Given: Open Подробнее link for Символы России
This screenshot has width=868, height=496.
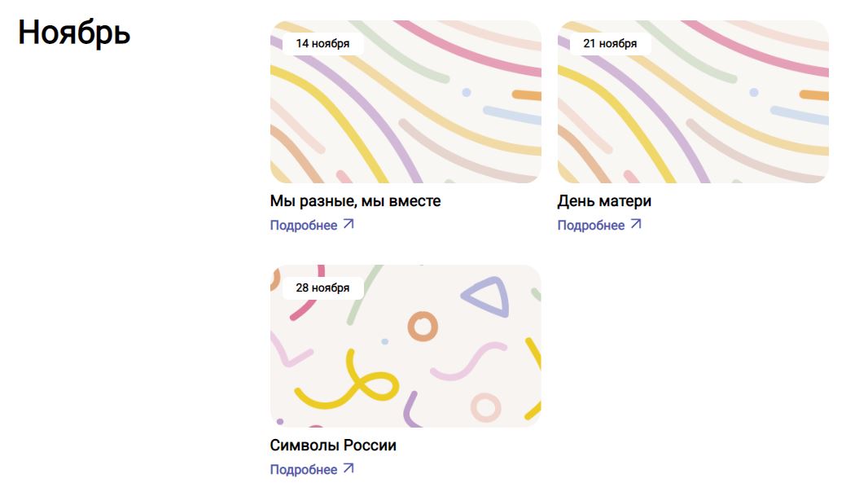Looking at the screenshot, I should pyautogui.click(x=312, y=469).
